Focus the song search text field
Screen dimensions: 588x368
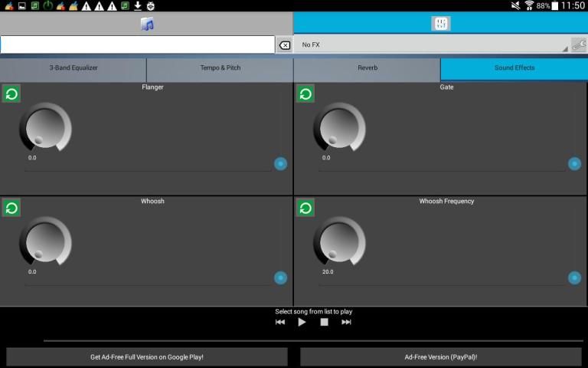138,45
